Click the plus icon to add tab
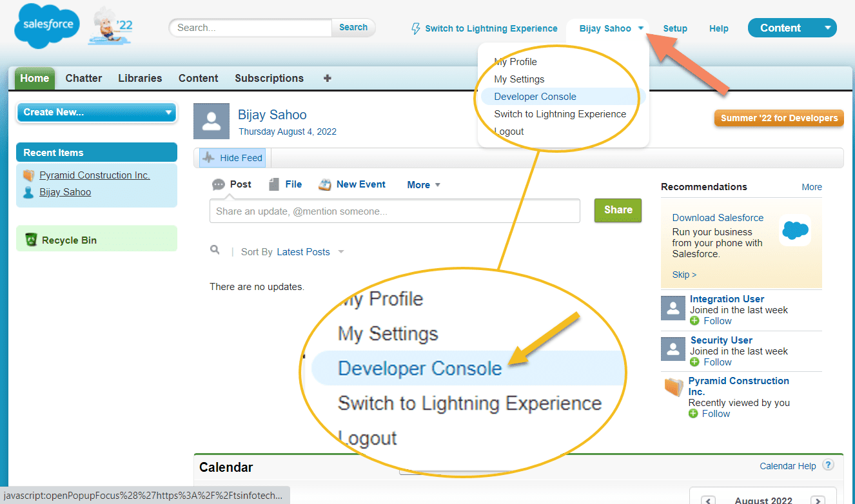855x504 pixels. 328,78
